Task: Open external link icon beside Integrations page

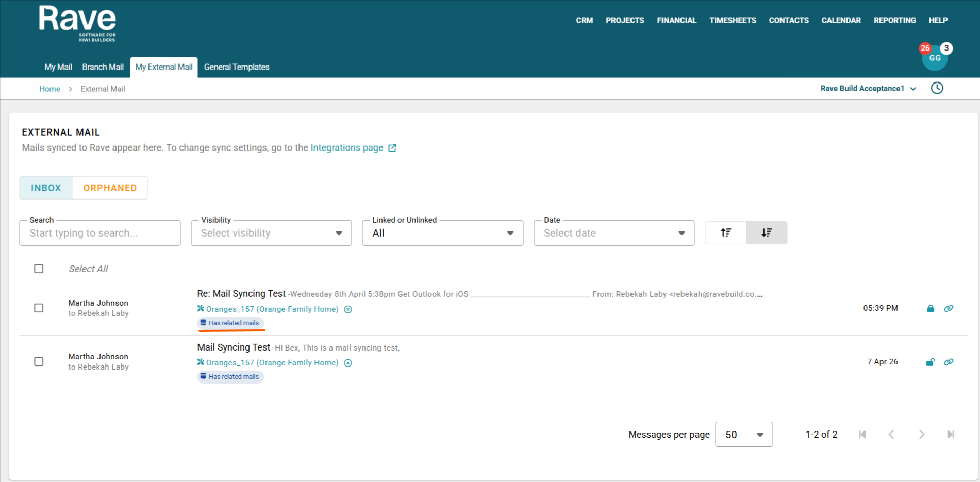Action: [392, 148]
